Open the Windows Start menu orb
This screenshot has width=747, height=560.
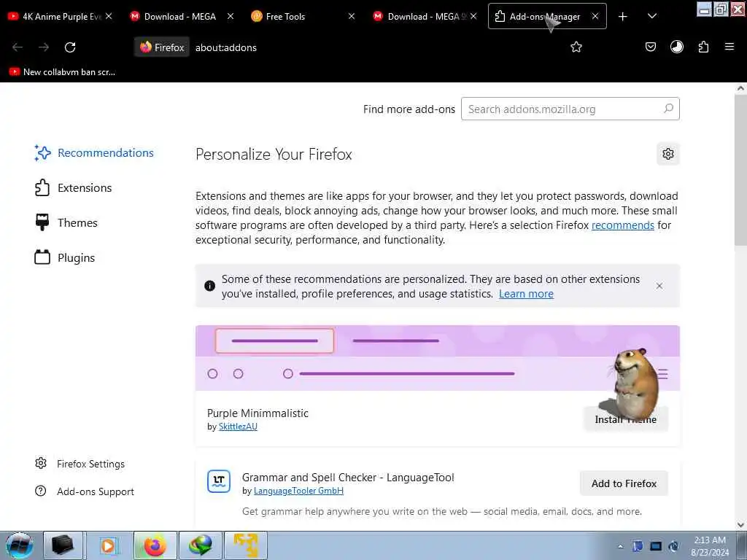point(19,545)
